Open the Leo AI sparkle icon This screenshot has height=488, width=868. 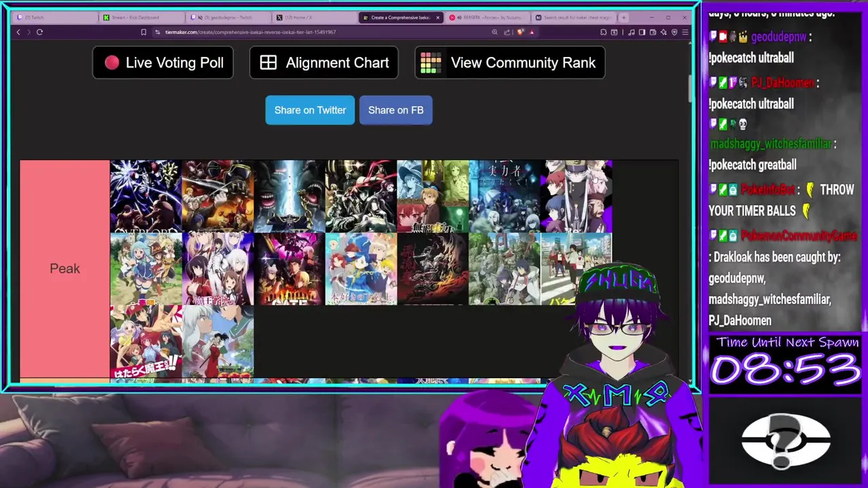point(664,32)
